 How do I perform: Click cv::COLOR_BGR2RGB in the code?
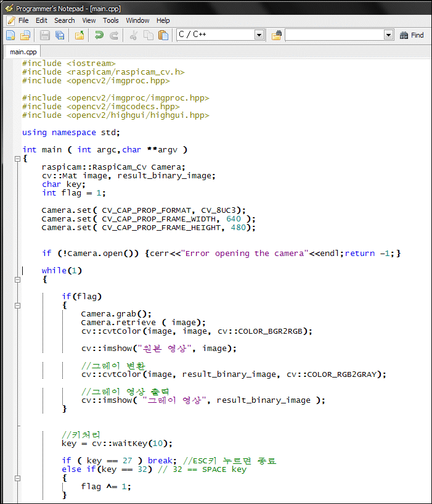(x=260, y=331)
